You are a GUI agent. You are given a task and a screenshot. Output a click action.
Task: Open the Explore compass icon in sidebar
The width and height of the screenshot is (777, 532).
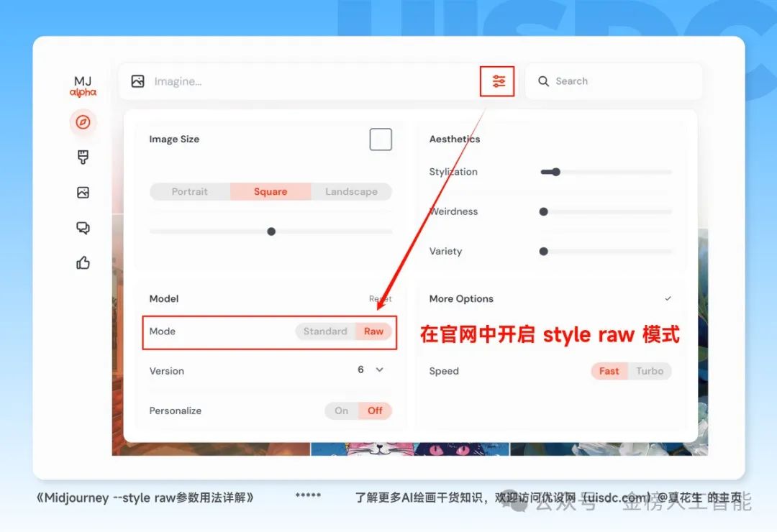(x=83, y=121)
